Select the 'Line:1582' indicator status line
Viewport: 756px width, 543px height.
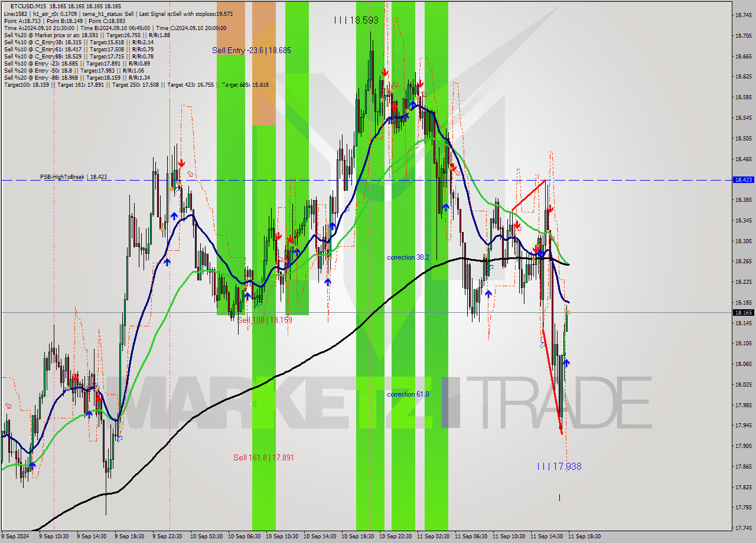click(118, 13)
